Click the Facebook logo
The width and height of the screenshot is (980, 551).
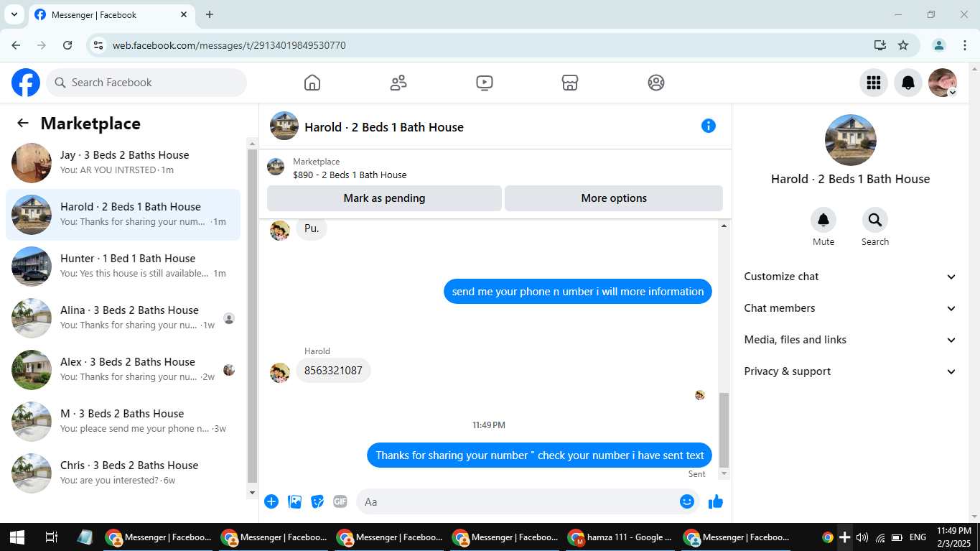pos(26,83)
